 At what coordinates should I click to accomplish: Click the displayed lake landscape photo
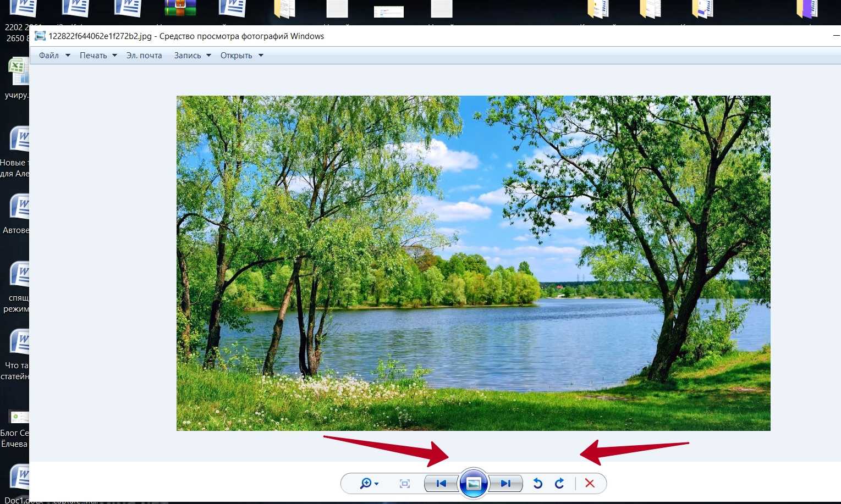pos(473,263)
